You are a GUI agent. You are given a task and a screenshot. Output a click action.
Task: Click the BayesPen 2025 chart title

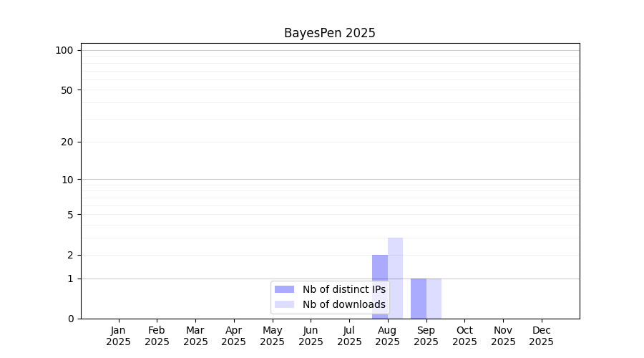pos(330,33)
